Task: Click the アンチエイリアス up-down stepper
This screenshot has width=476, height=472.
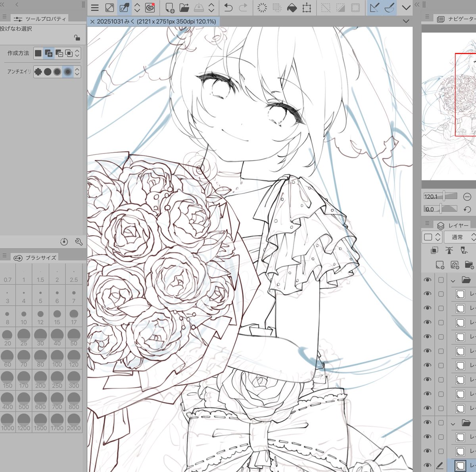Action: pyautogui.click(x=77, y=72)
